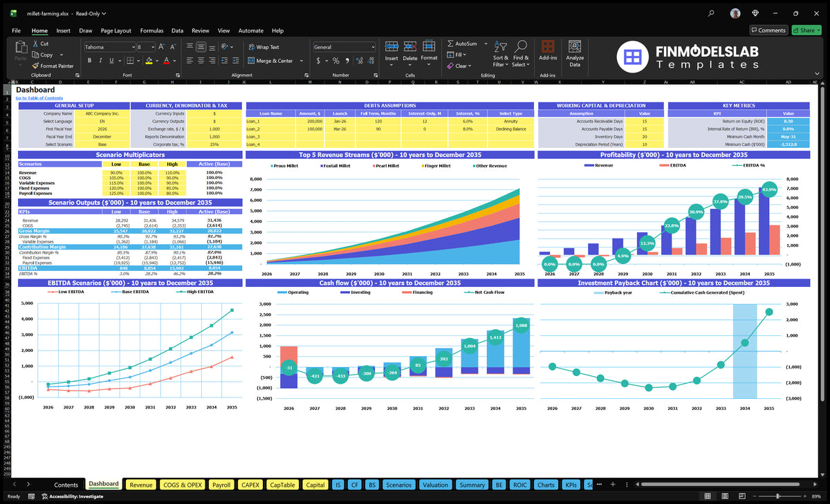Click the Share button
Image resolution: width=830 pixels, height=504 pixels.
pyautogui.click(x=806, y=30)
